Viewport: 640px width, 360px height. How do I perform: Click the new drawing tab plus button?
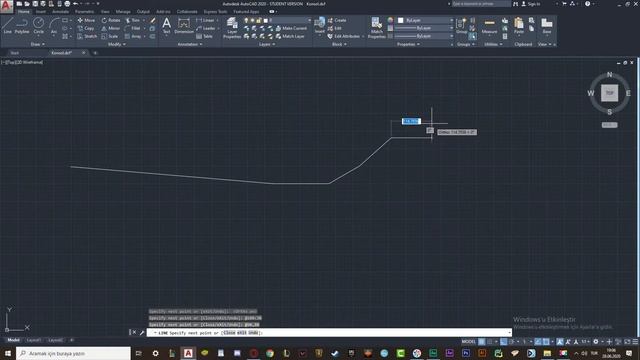(95, 53)
